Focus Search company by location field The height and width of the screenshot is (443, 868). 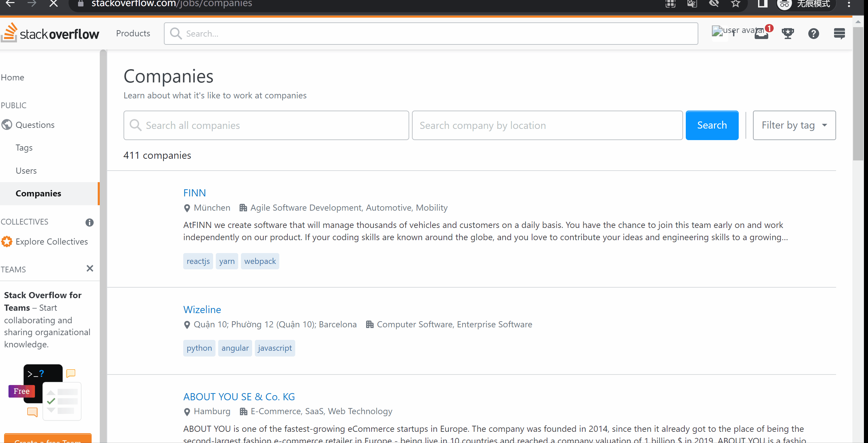(x=547, y=125)
